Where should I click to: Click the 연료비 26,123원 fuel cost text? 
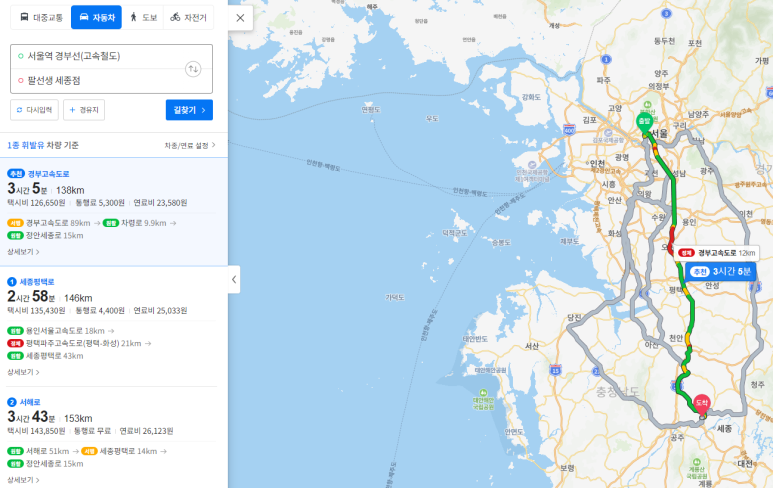(146, 431)
